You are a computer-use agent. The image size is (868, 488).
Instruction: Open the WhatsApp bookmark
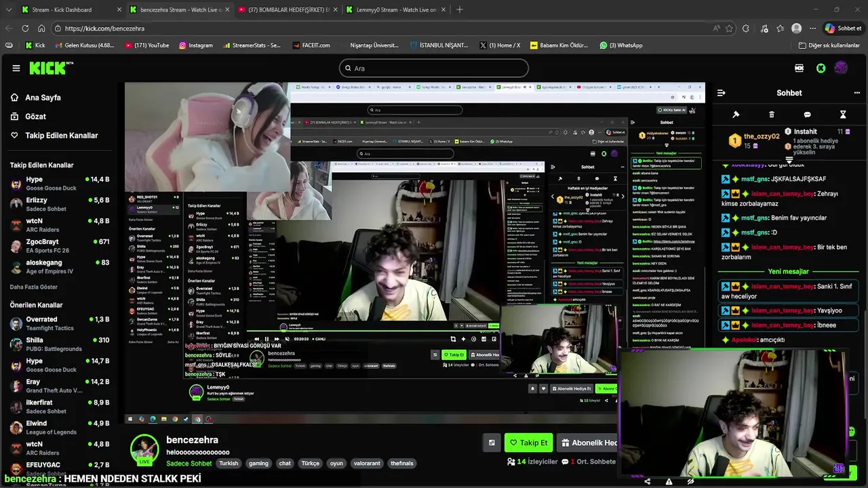click(x=620, y=45)
